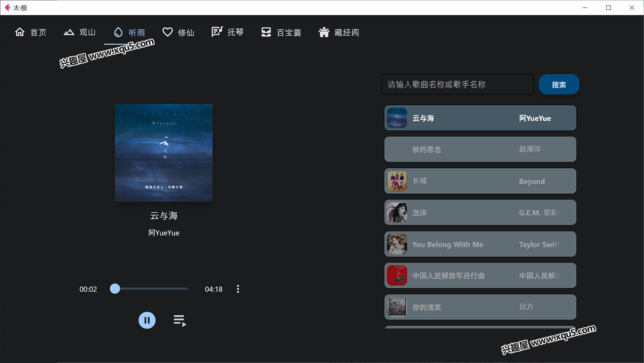This screenshot has width=644, height=363.
Task: Click the 太·极 app logo in title bar
Action: [8, 8]
